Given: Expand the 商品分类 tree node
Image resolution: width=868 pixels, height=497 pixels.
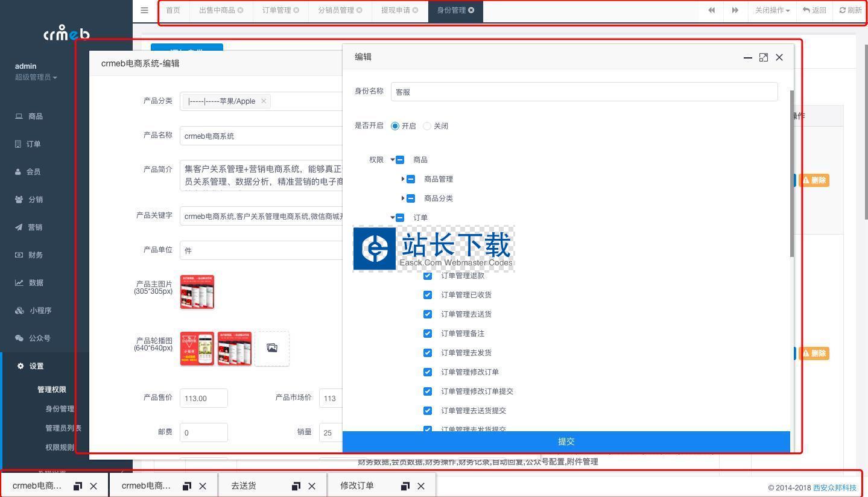Looking at the screenshot, I should pyautogui.click(x=403, y=198).
